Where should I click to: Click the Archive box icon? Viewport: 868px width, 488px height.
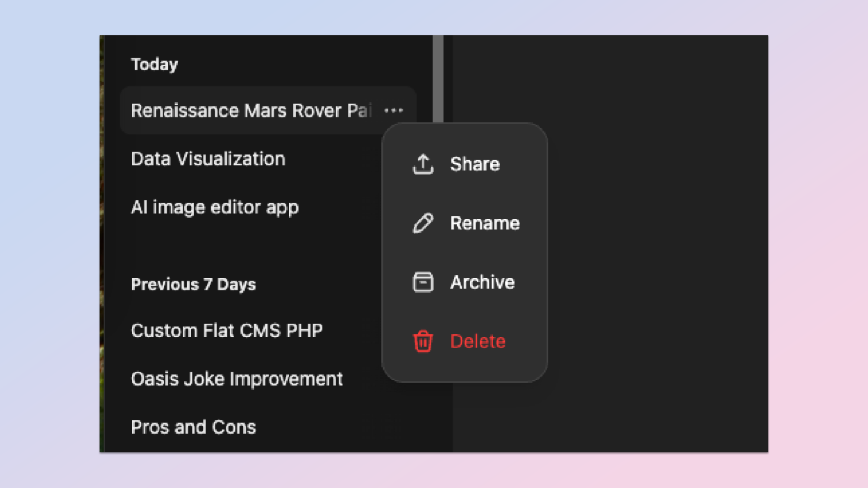423,282
